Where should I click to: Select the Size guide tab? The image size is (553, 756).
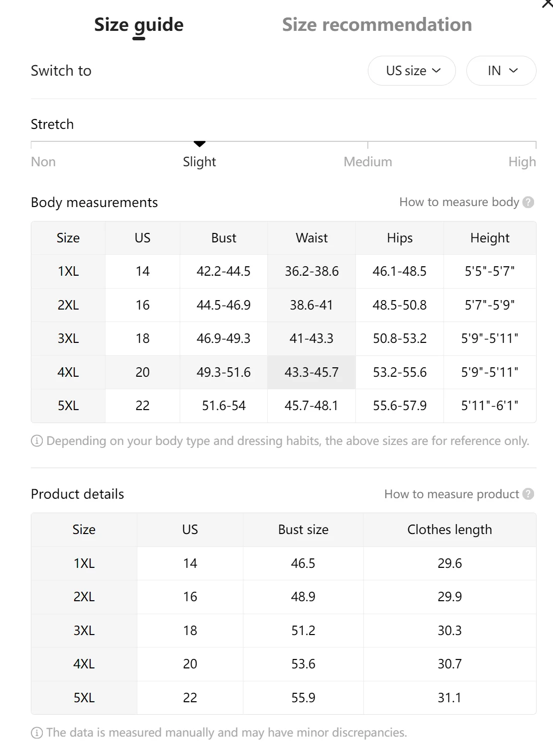coord(138,25)
